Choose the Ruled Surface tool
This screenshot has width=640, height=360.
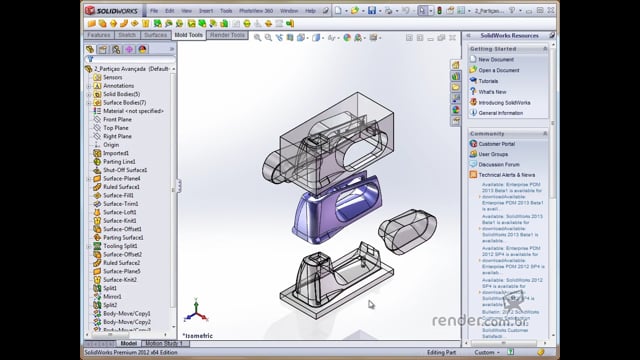124,24
